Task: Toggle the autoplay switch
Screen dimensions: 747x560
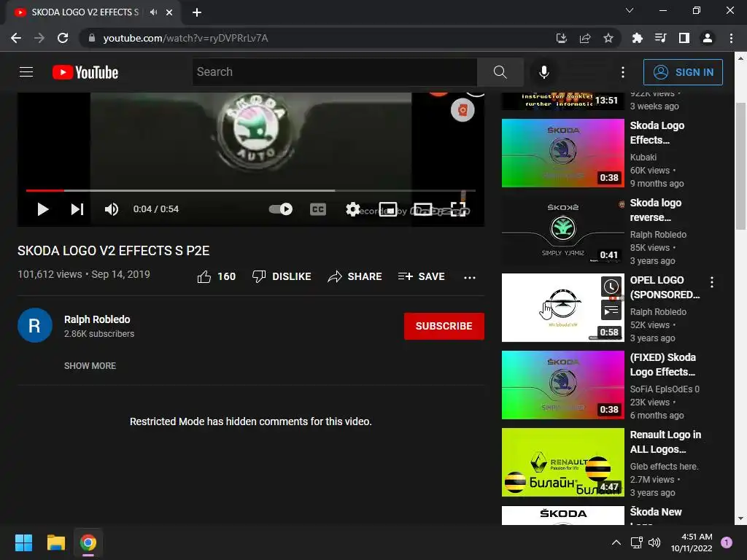Action: [281, 209]
